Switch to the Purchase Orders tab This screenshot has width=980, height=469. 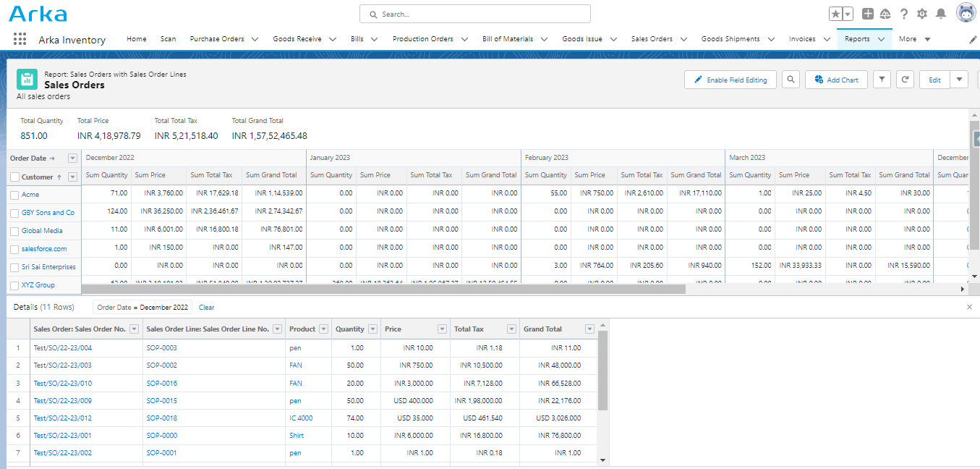coord(218,39)
